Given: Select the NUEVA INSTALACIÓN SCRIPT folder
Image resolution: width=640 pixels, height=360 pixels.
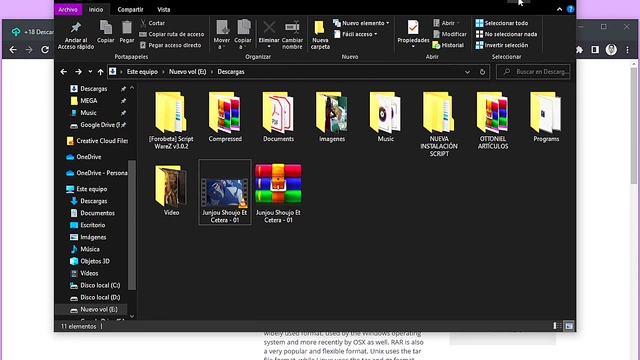Looking at the screenshot, I should click(x=439, y=124).
